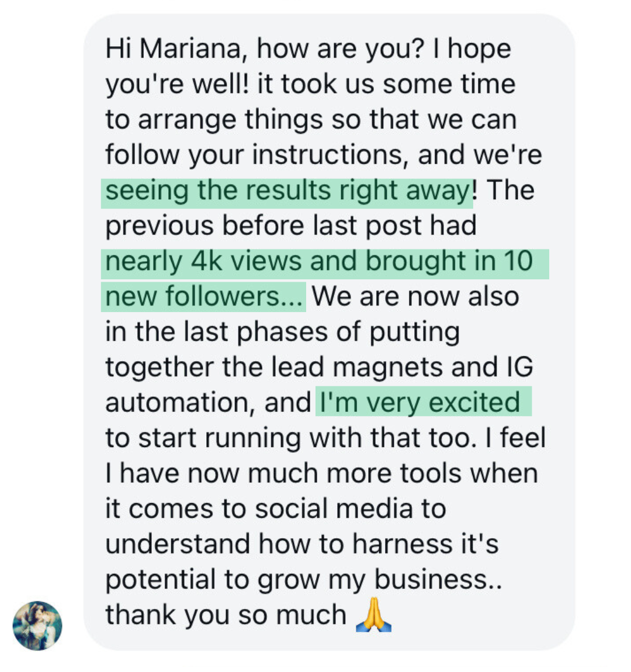Tap the 'thank you so much' text
Image resolution: width=631 pixels, height=672 pixels.
click(226, 615)
